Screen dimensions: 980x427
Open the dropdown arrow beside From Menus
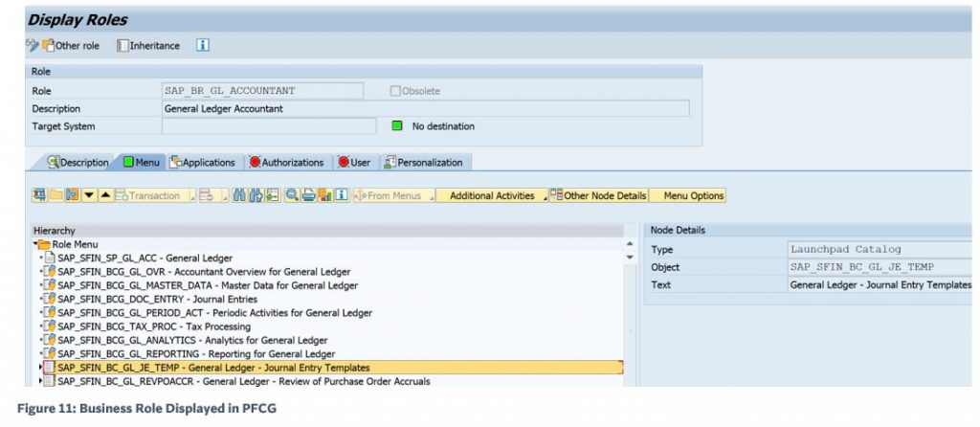pos(434,198)
